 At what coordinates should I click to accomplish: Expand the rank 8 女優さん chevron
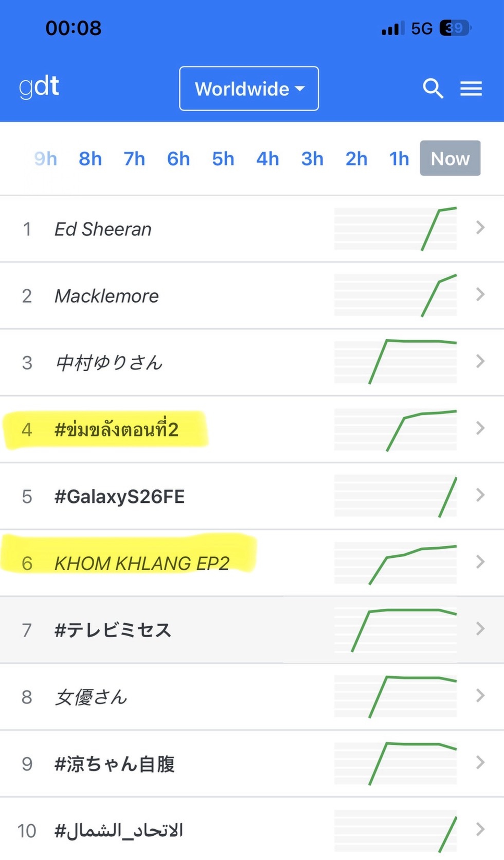point(480,696)
